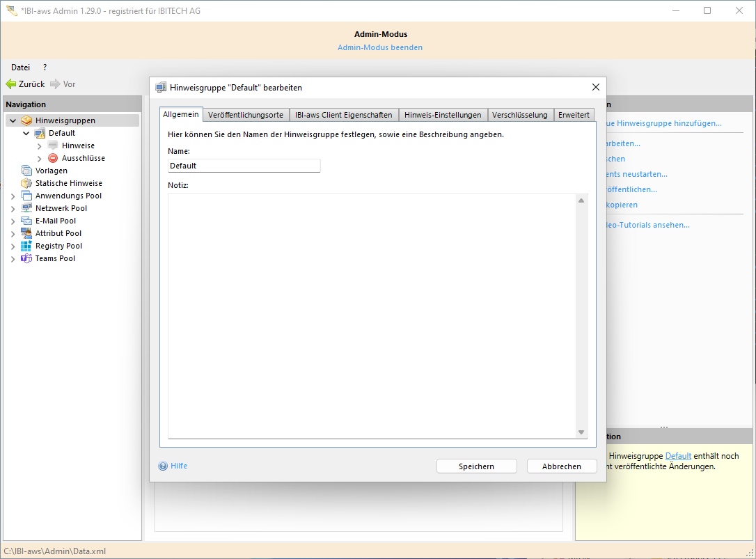The width and height of the screenshot is (756, 559).
Task: Click the Anwendungs Pool icon
Action: (x=26, y=196)
